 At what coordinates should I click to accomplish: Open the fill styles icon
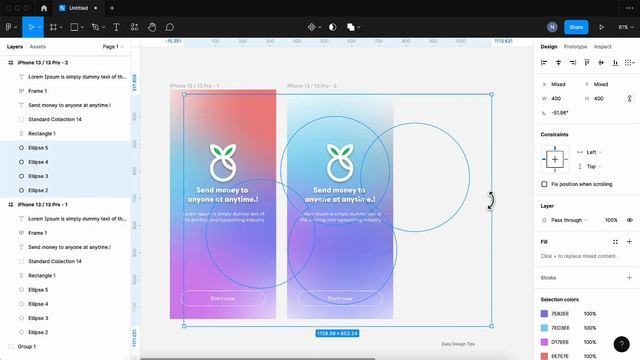click(615, 242)
